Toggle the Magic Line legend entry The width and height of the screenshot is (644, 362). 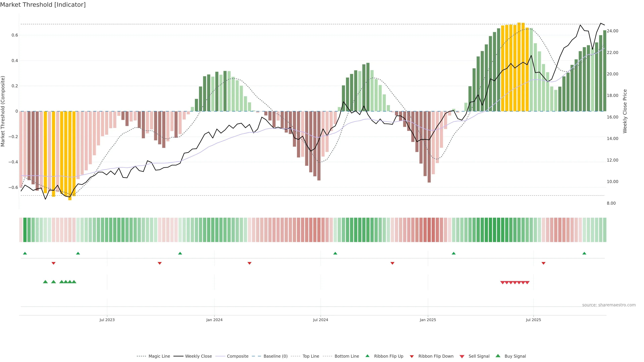click(x=159, y=356)
